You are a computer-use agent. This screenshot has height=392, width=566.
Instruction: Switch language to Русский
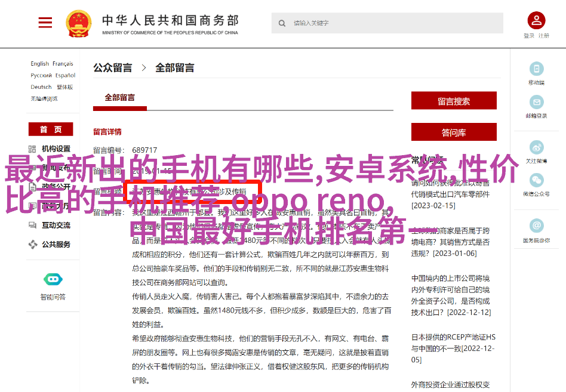(x=41, y=75)
